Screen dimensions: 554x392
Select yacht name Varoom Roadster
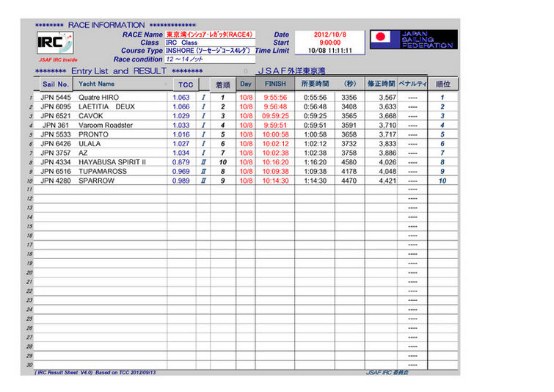tap(106, 125)
